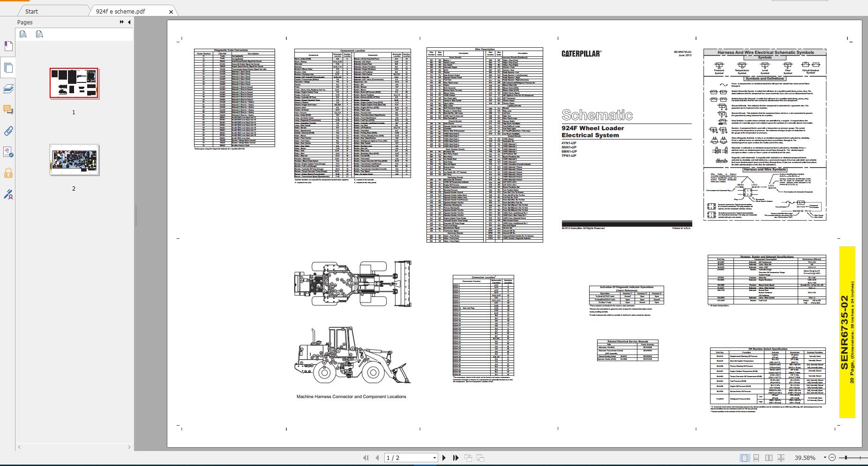Switch to facing pages view mode

pyautogui.click(x=769, y=458)
